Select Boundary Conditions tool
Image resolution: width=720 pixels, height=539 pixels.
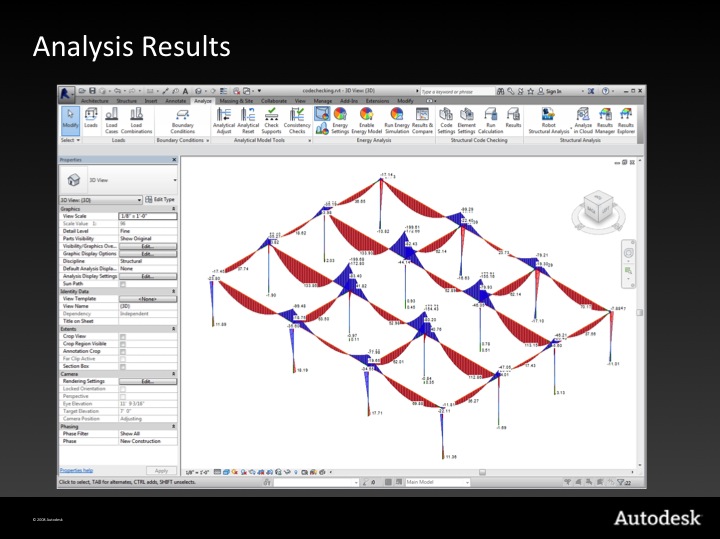[x=182, y=121]
